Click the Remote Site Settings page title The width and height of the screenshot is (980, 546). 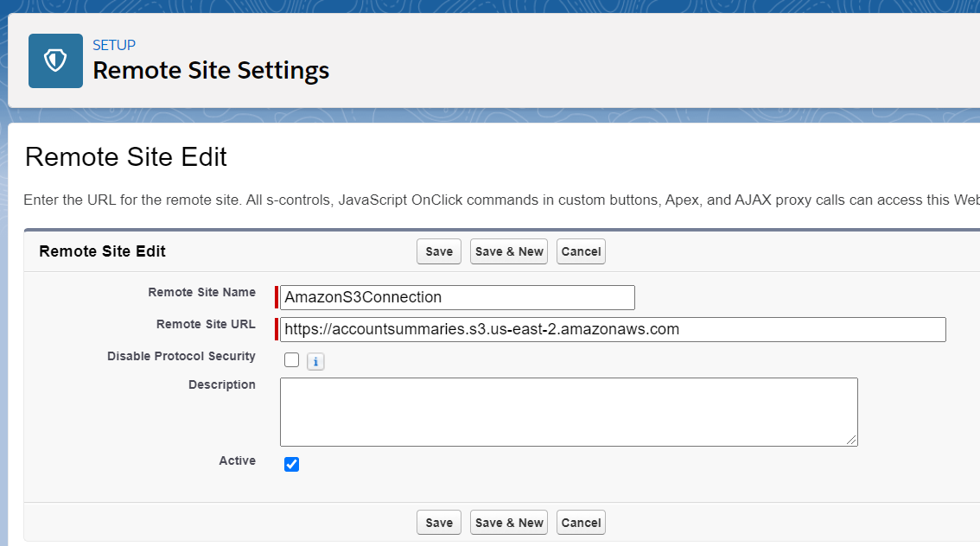tap(211, 71)
